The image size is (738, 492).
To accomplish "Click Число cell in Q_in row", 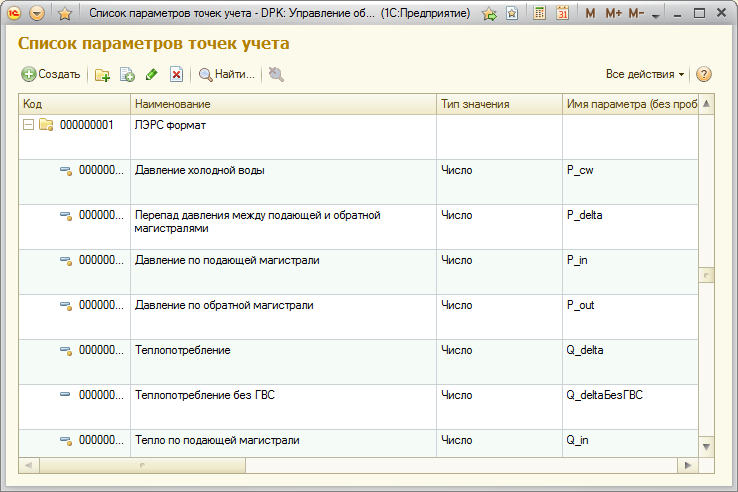I will [499, 443].
